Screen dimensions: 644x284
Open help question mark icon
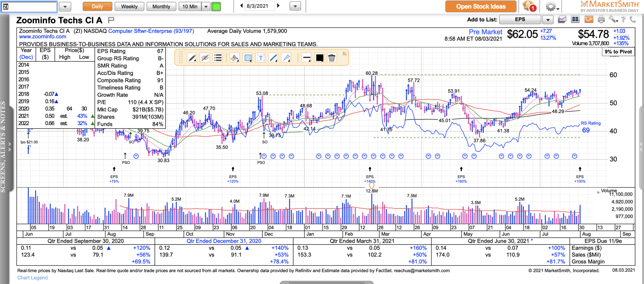[624, 19]
